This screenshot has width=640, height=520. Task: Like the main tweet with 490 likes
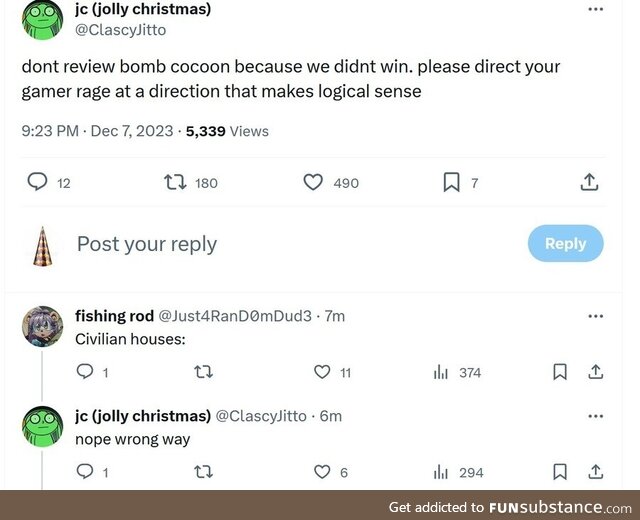313,182
